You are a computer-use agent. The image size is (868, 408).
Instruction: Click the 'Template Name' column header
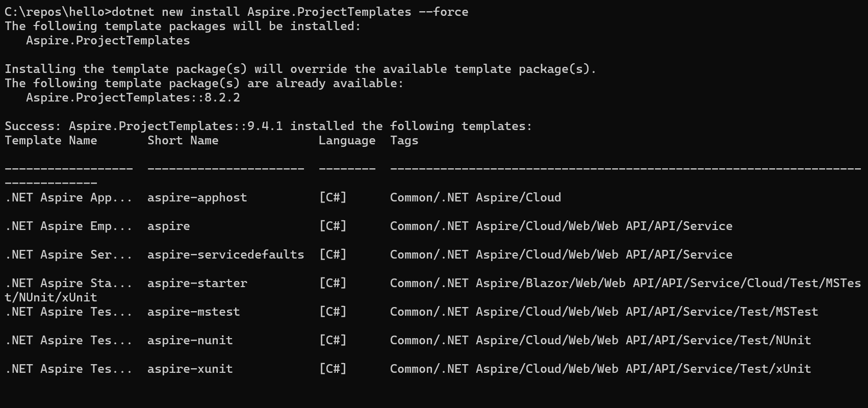[x=50, y=140]
